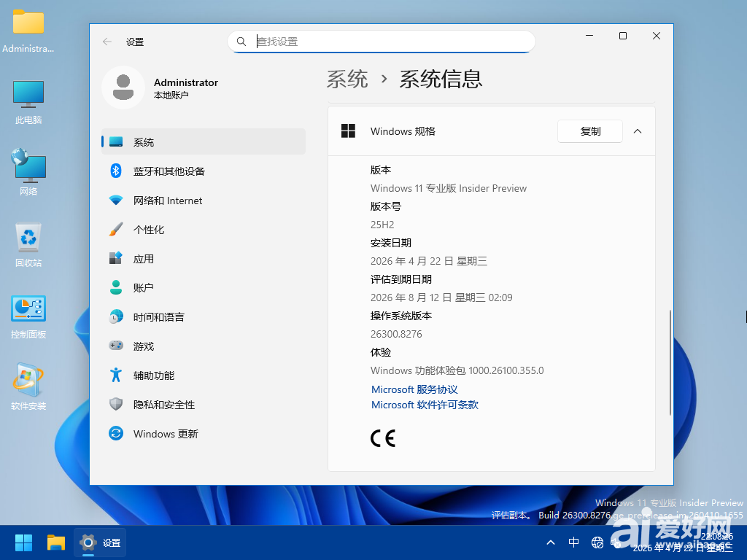This screenshot has height=560, width=747.
Task: Select the 2026 年 8 月 12 日 expiry date
Action: pyautogui.click(x=441, y=297)
